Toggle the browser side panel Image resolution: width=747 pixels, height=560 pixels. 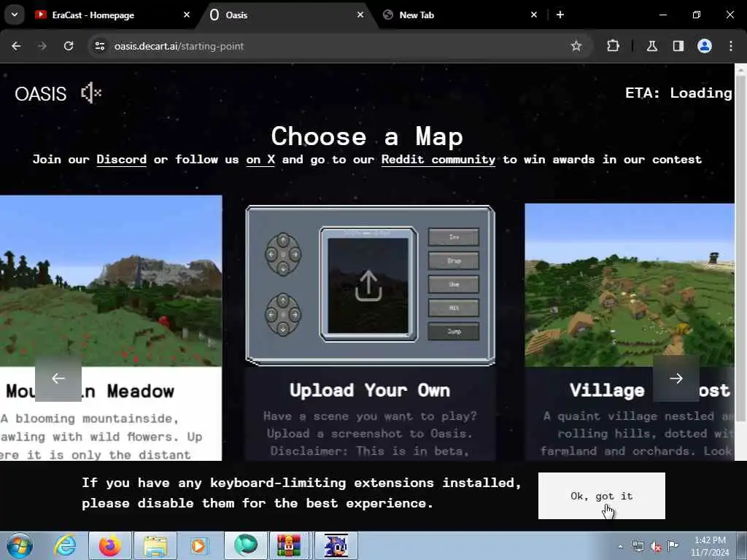678,46
